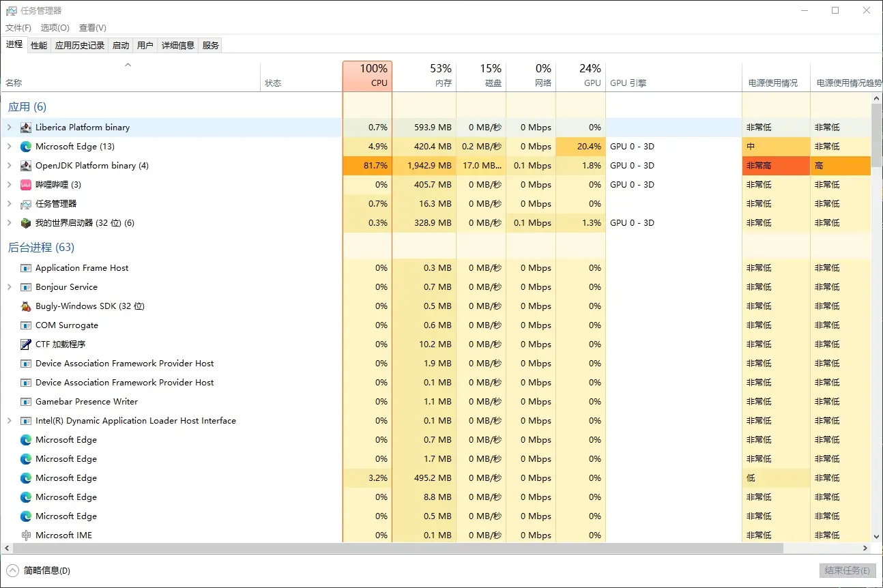
Task: Sort by the 磁盘 column header
Action: (x=481, y=76)
